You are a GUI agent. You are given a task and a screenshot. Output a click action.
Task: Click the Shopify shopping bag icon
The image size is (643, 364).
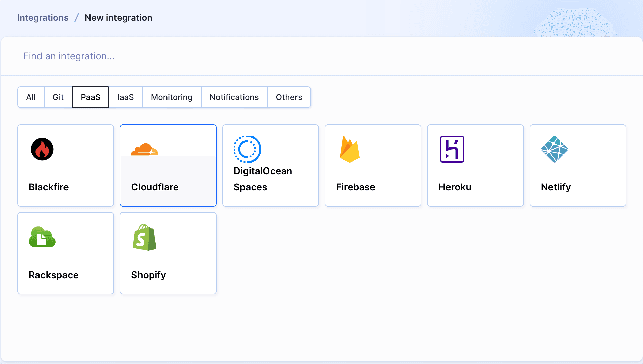point(145,237)
